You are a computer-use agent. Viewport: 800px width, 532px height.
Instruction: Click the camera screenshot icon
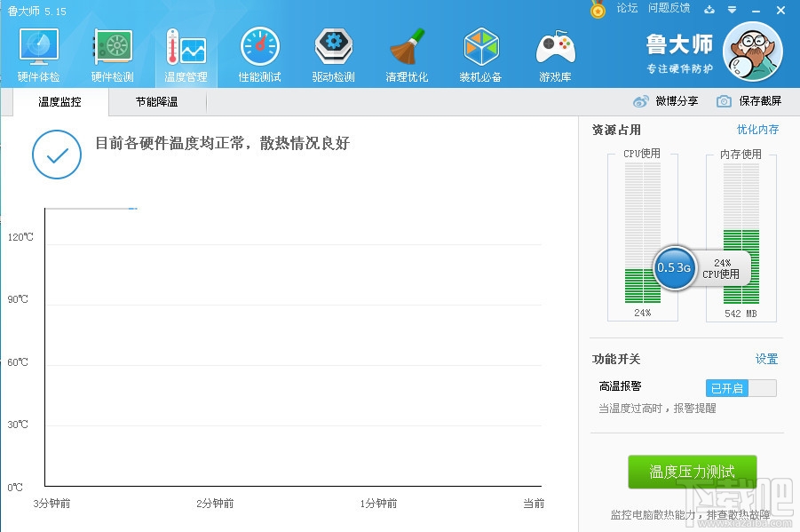pos(724,101)
